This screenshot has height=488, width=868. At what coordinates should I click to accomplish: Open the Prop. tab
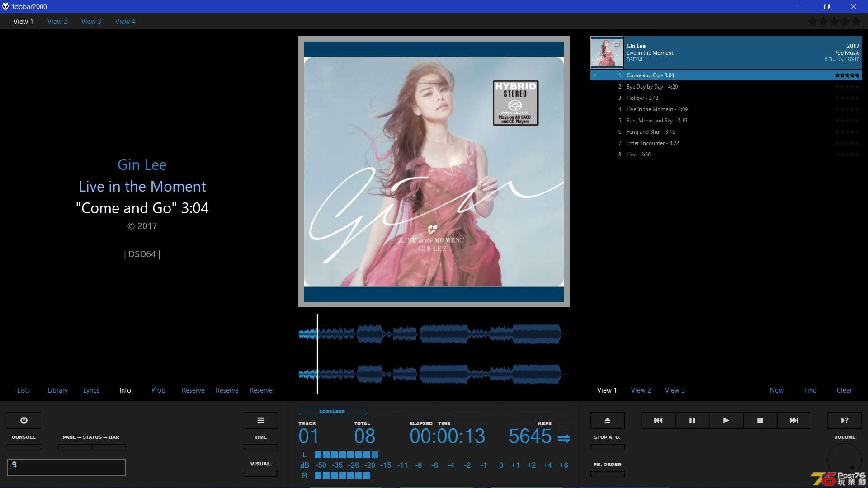(159, 390)
